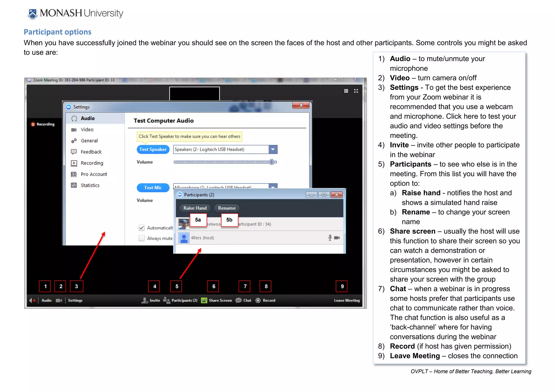This screenshot has width=555, height=392.
Task: Click the green Share Screen icon
Action: point(204,300)
